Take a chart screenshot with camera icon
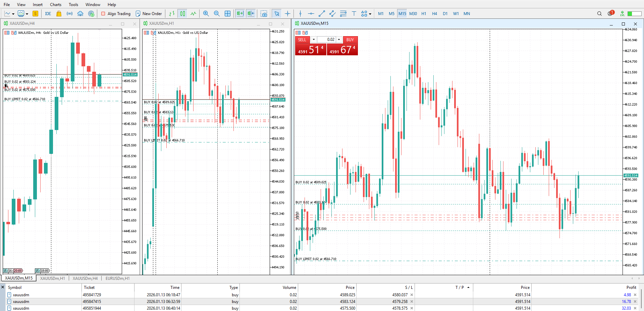Image resolution: width=644 pixels, height=311 pixels. [x=264, y=14]
